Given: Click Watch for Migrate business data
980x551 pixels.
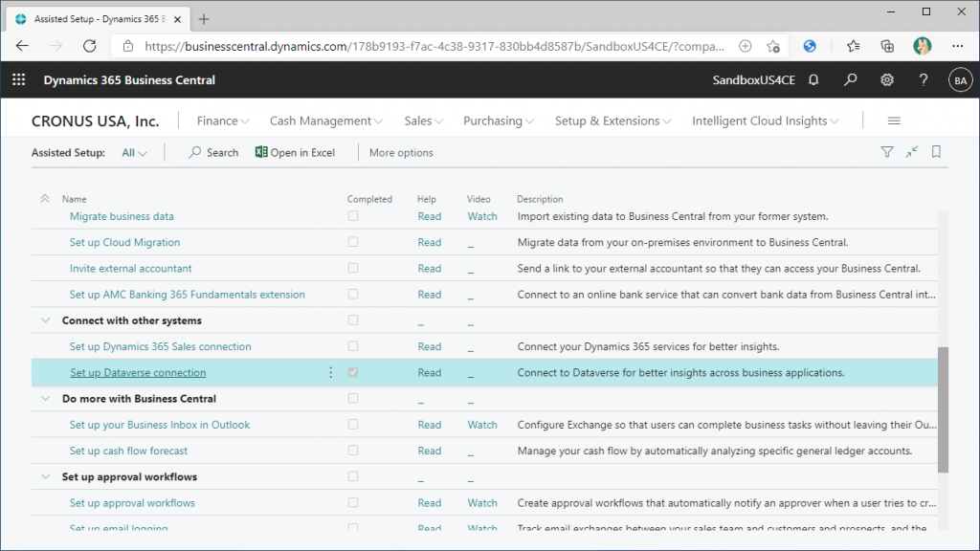Looking at the screenshot, I should 482,216.
